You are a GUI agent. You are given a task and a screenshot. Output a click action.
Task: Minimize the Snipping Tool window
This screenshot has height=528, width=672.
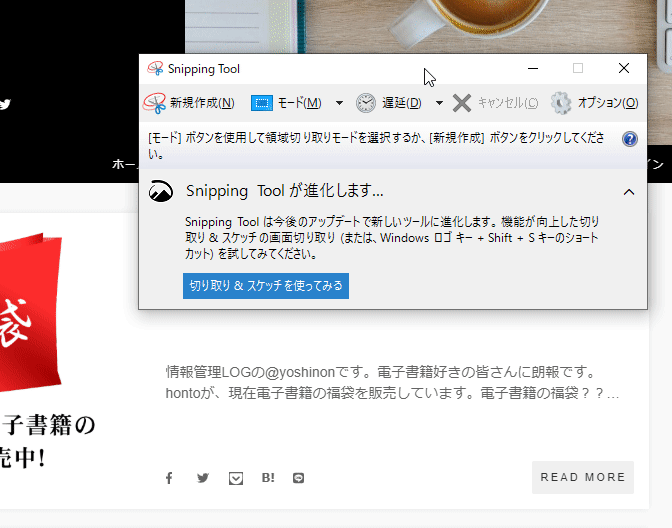coord(533,68)
